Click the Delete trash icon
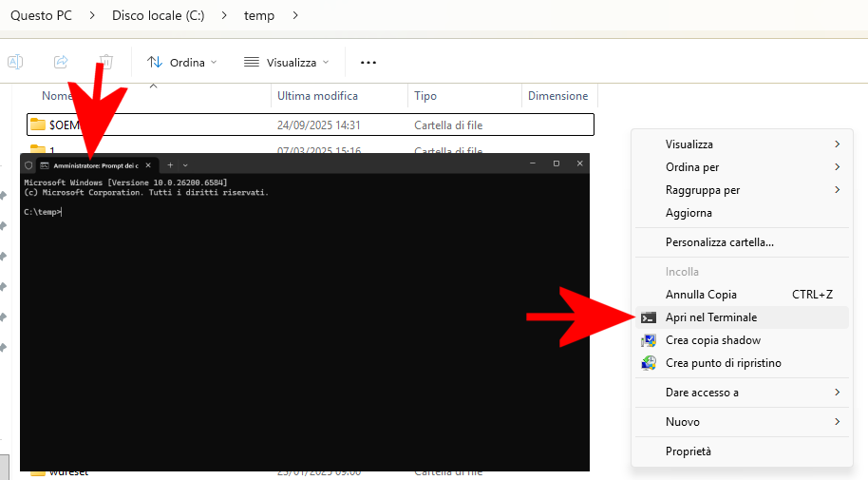Screen dimensions: 868x480 [x=106, y=62]
